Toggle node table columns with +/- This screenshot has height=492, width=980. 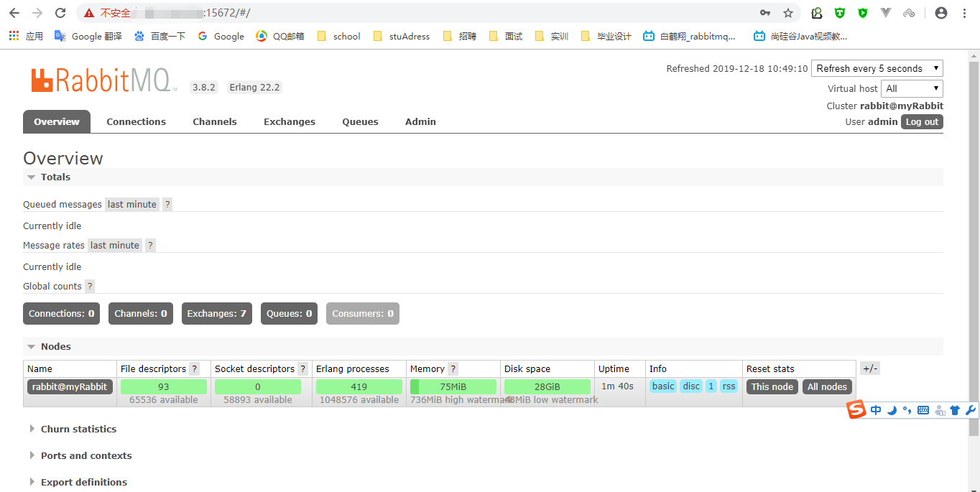[870, 368]
